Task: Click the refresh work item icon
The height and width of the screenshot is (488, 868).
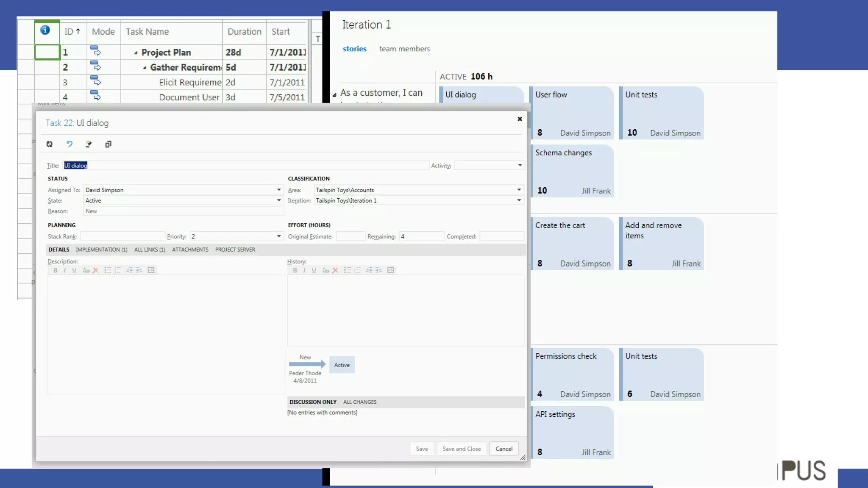Action: (50, 144)
